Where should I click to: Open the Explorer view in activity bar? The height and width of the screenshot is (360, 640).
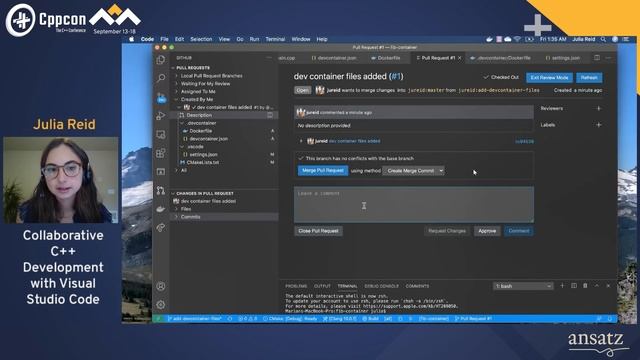161,60
